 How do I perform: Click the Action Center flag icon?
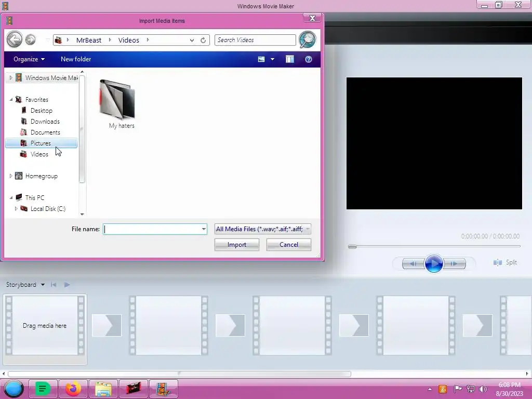point(458,389)
